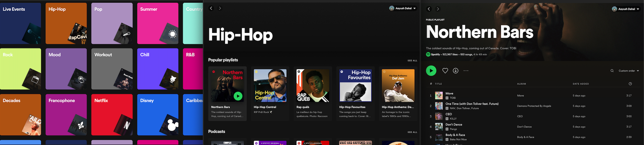Open Aayush Dahal menu on playlist page
The width and height of the screenshot is (644, 145).
pos(626,9)
